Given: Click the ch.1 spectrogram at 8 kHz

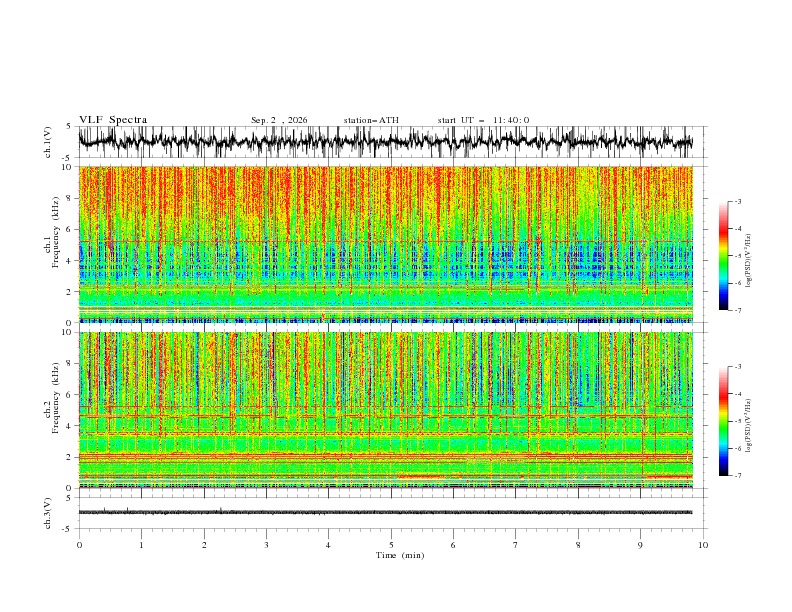Looking at the screenshot, I should [385, 198].
